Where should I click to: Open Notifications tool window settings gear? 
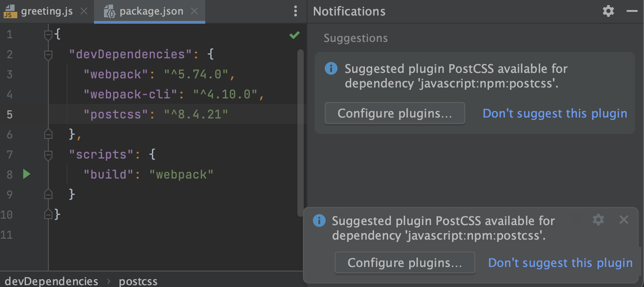click(608, 11)
